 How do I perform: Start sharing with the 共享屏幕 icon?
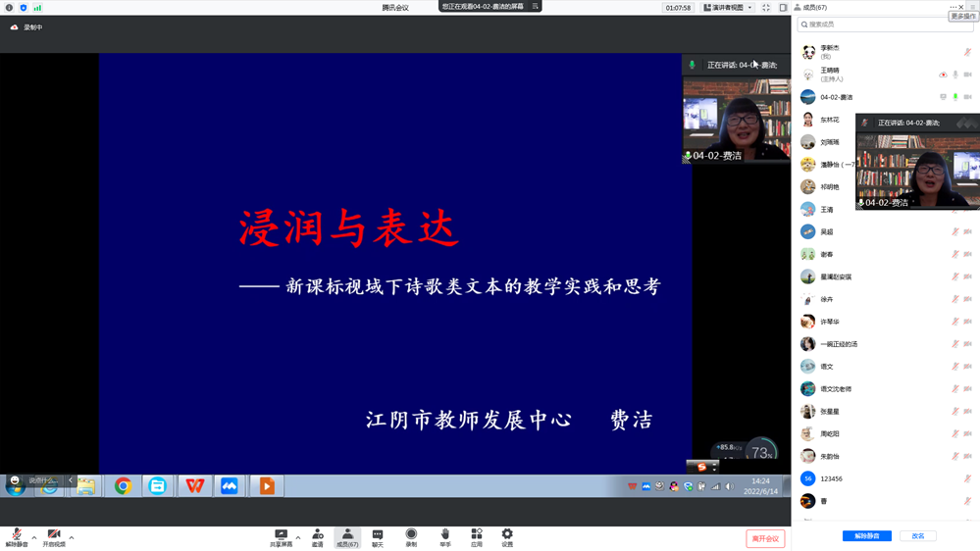(x=281, y=534)
